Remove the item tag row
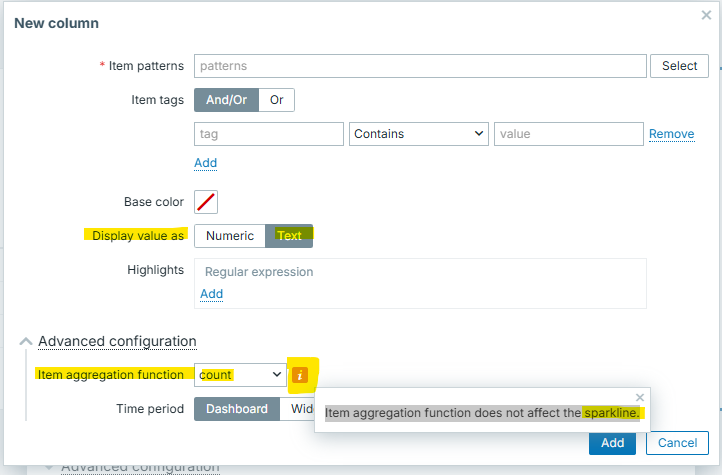 pyautogui.click(x=671, y=134)
